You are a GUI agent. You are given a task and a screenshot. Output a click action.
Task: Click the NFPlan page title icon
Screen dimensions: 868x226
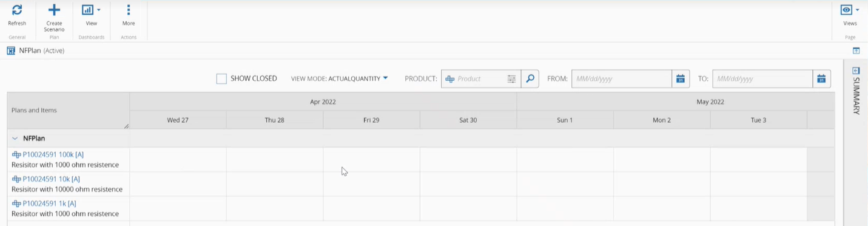11,50
